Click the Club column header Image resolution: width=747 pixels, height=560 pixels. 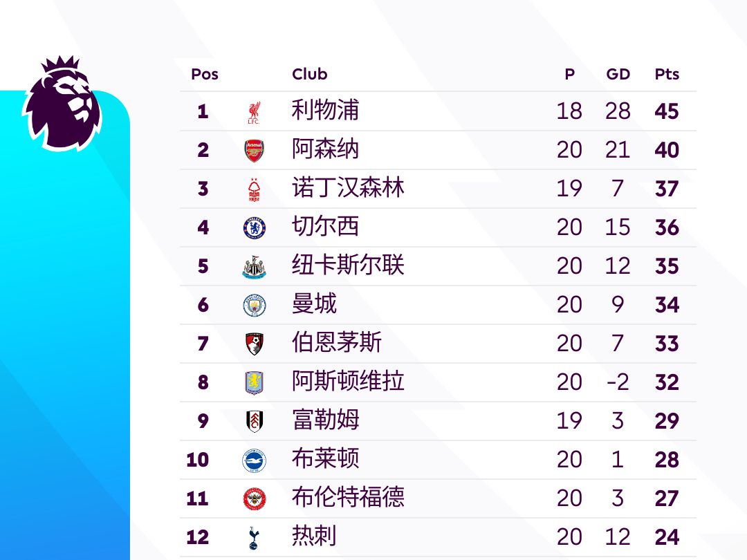309,75
